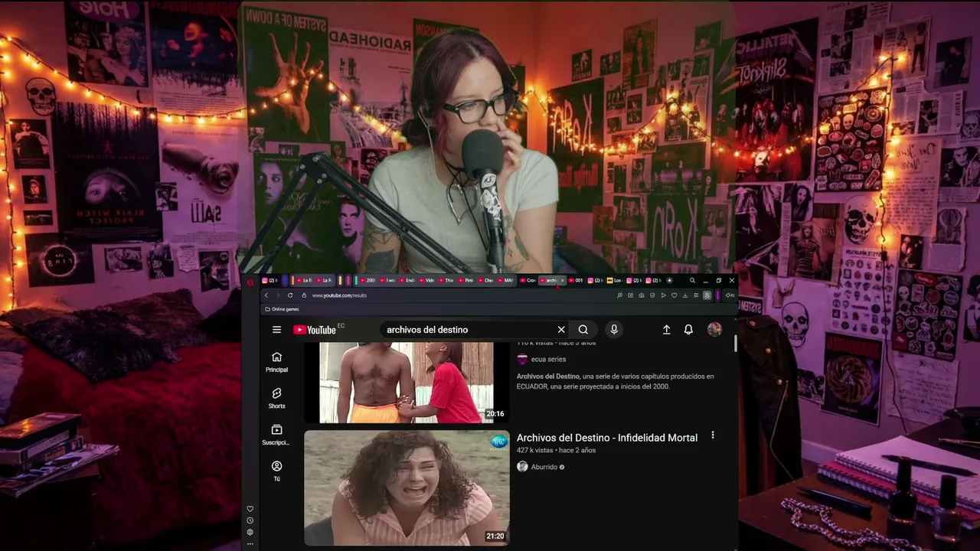Open the new tab plus button
980x551 pixels.
click(669, 281)
